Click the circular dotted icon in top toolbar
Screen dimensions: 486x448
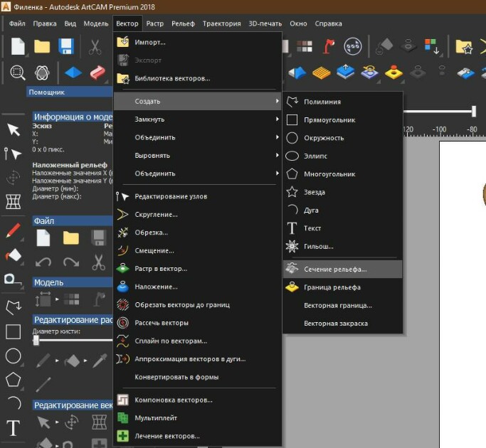(353, 46)
